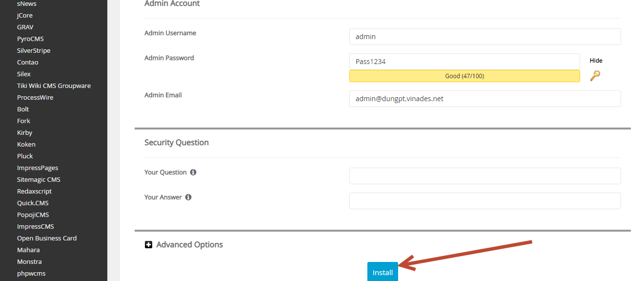This screenshot has height=281, width=644.
Task: Select PyroCMS from the script list
Action: (x=30, y=39)
